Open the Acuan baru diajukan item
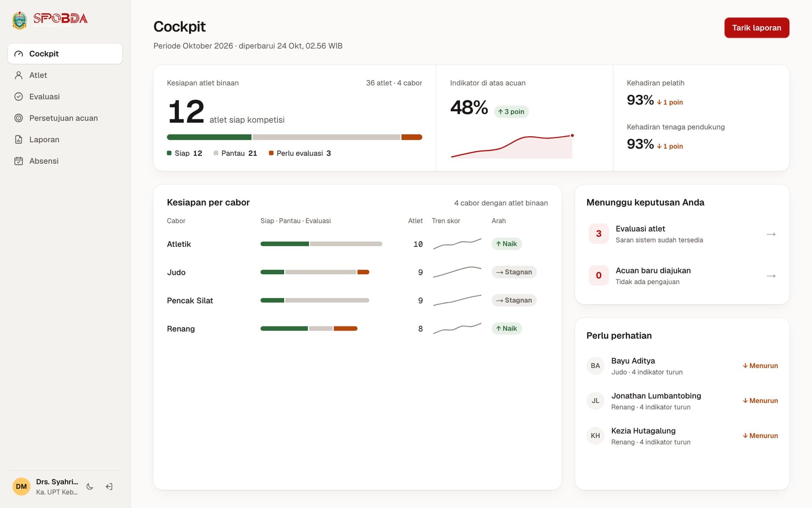This screenshot has width=812, height=508. 682,276
